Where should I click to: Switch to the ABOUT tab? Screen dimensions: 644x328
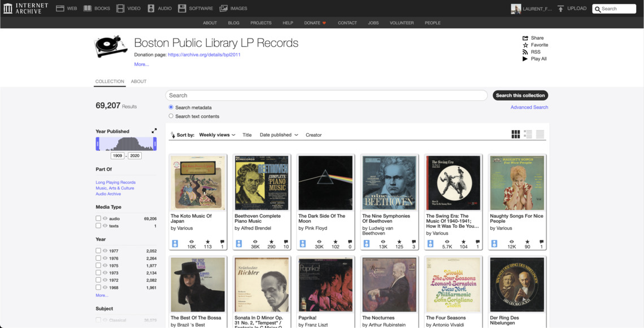[x=138, y=81]
